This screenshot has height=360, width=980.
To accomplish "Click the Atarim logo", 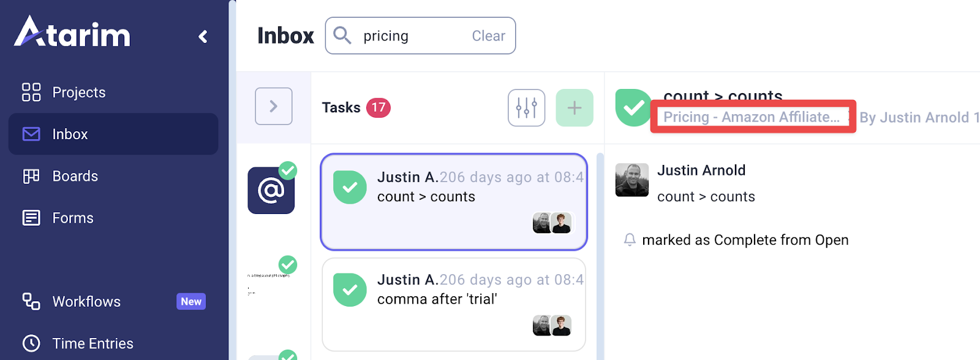I will coord(72,33).
